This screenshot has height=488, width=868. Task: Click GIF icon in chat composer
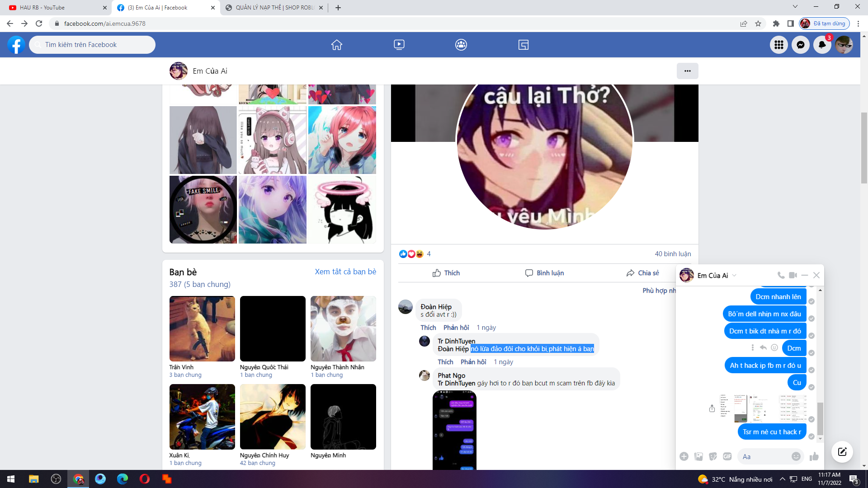(727, 456)
